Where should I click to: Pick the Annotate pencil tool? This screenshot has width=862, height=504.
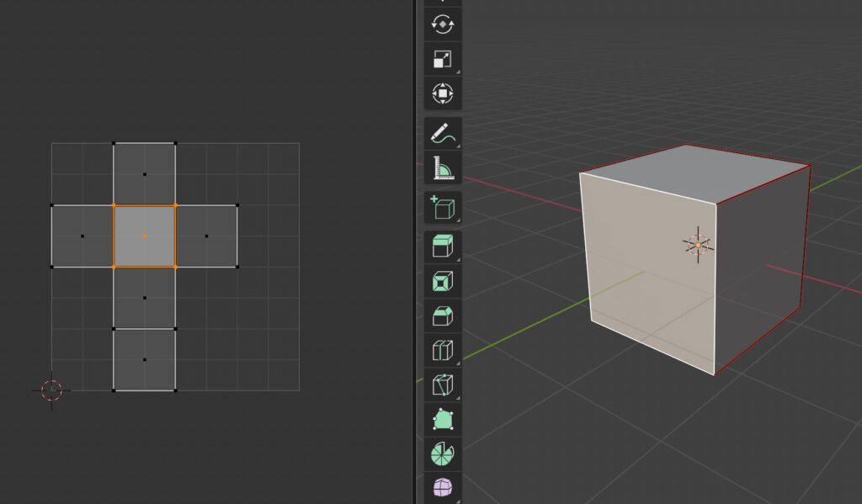coord(443,134)
